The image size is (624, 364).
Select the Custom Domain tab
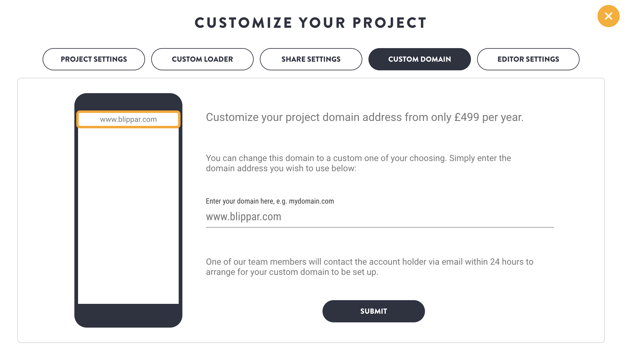click(x=419, y=59)
